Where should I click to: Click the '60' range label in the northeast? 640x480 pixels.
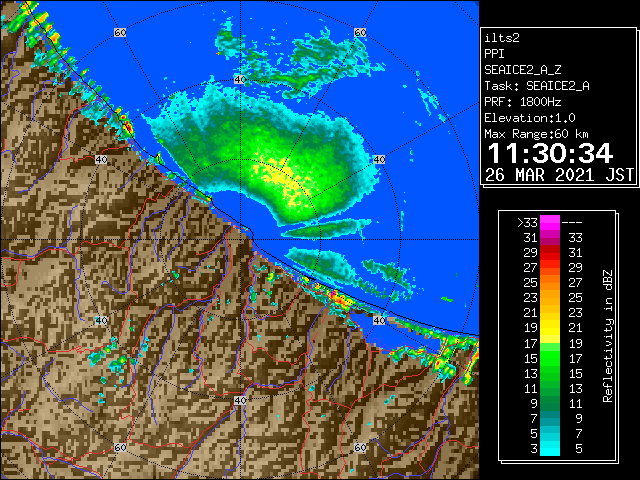pyautogui.click(x=360, y=32)
